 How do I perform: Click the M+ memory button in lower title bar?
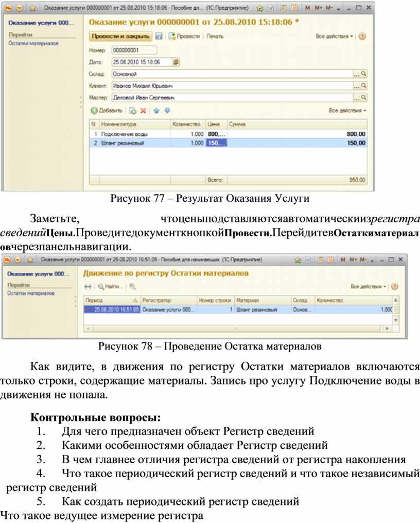(353, 259)
